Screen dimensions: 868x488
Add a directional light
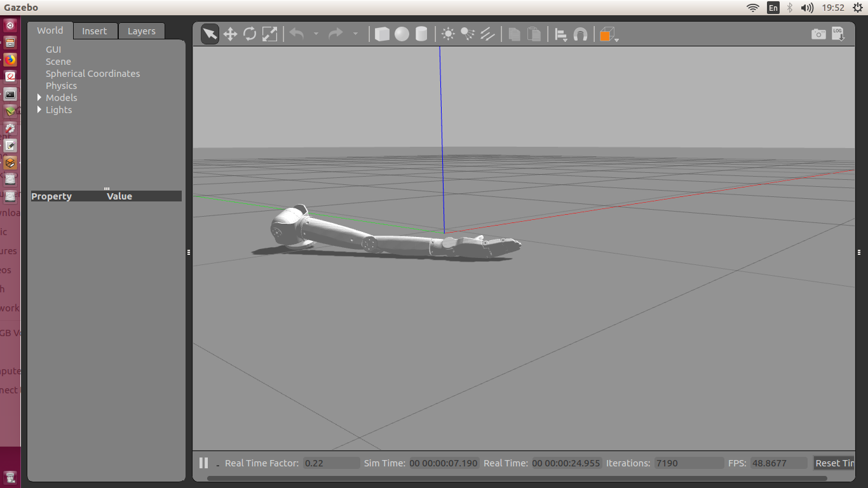pos(487,34)
